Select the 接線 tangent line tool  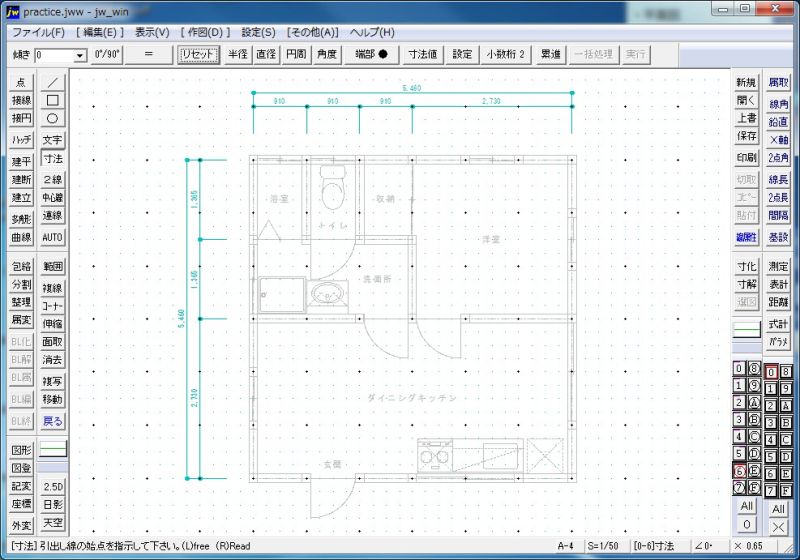point(21,100)
